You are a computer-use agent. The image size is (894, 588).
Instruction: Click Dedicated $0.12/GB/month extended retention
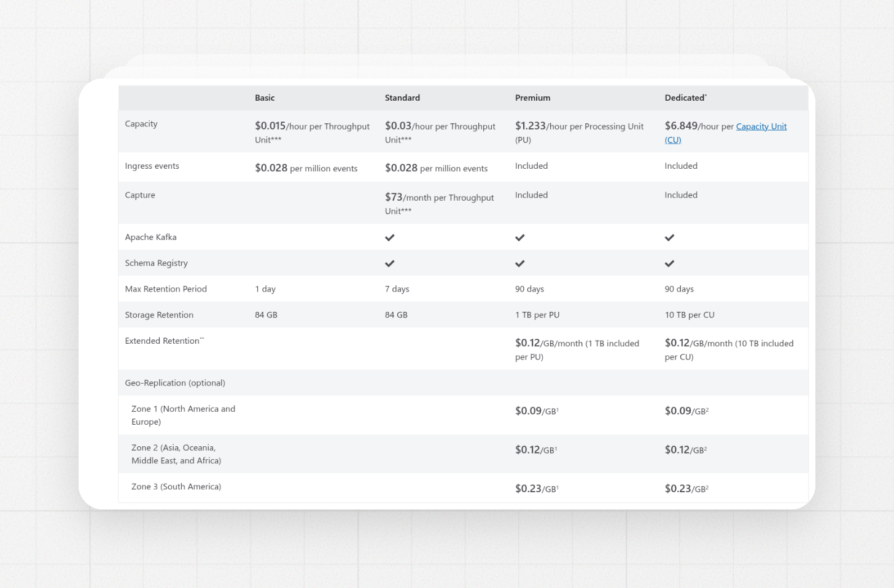tap(729, 349)
